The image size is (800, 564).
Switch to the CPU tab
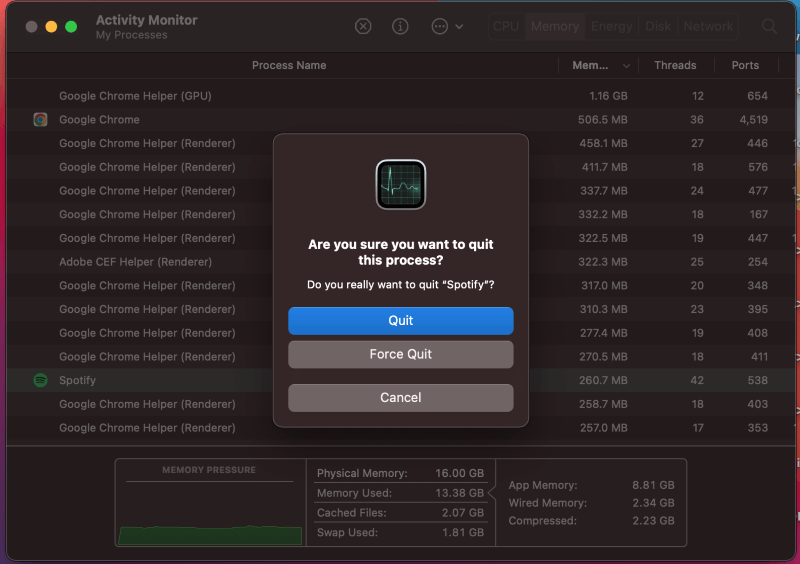[x=506, y=26]
